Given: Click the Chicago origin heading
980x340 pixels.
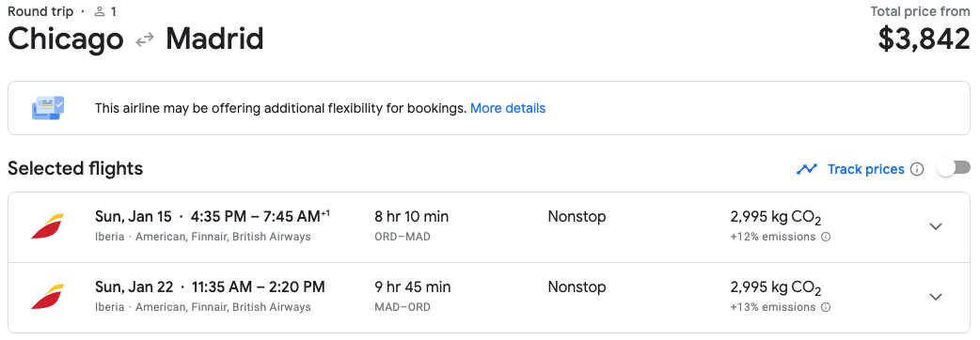Looking at the screenshot, I should [x=66, y=40].
